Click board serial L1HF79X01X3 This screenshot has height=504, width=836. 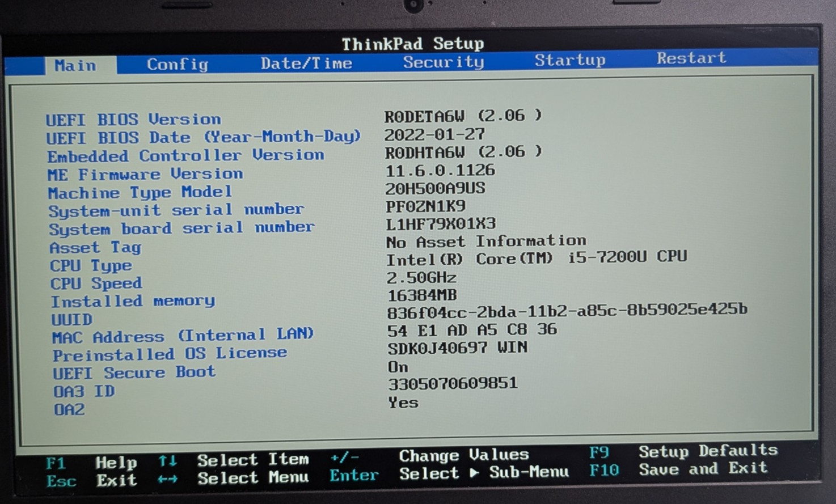[x=441, y=223]
